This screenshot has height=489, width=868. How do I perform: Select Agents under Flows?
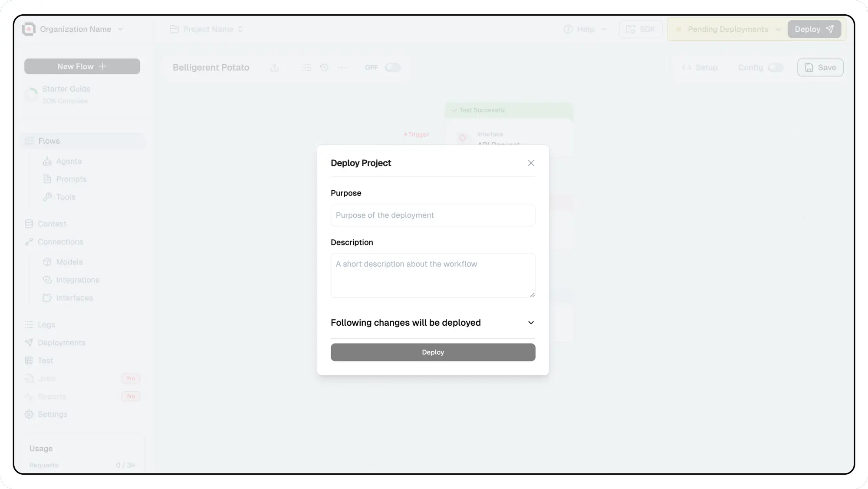[x=69, y=161]
